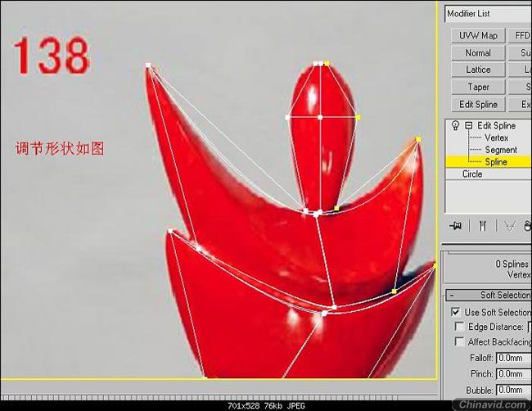Select the Circle base object in stack
The image size is (532, 411).
(472, 174)
